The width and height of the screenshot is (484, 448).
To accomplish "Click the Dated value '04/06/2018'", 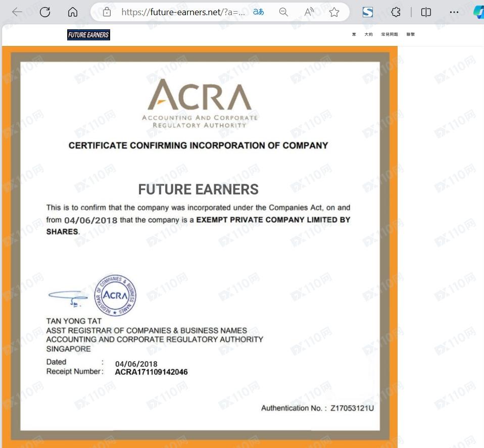I will [136, 364].
